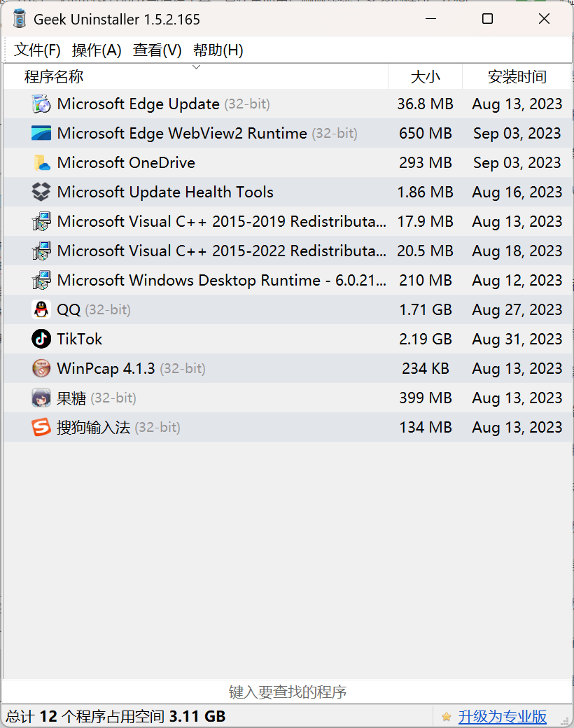Click the Visual C++ 2015-2022 installer icon
The image size is (574, 728).
[41, 251]
